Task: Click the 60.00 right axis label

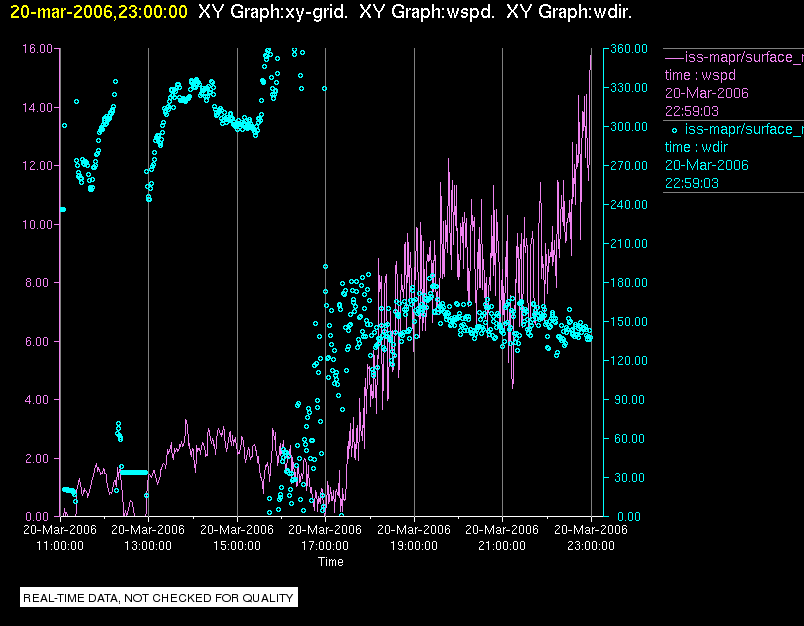Action: pos(629,438)
